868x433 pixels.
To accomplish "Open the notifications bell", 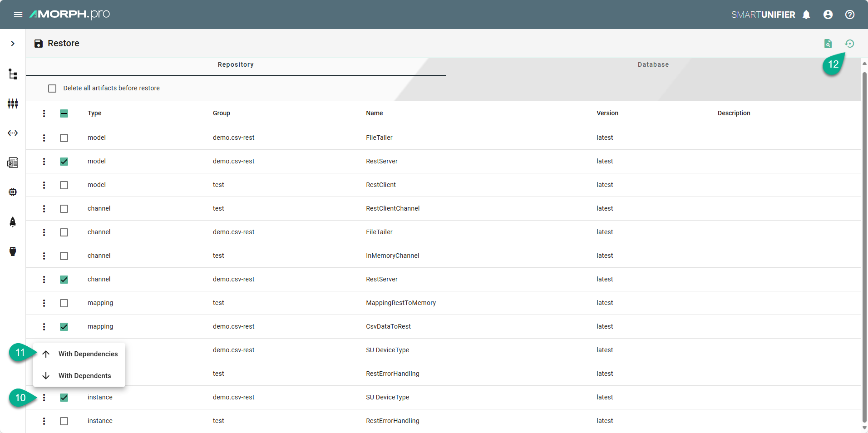I will pos(806,15).
